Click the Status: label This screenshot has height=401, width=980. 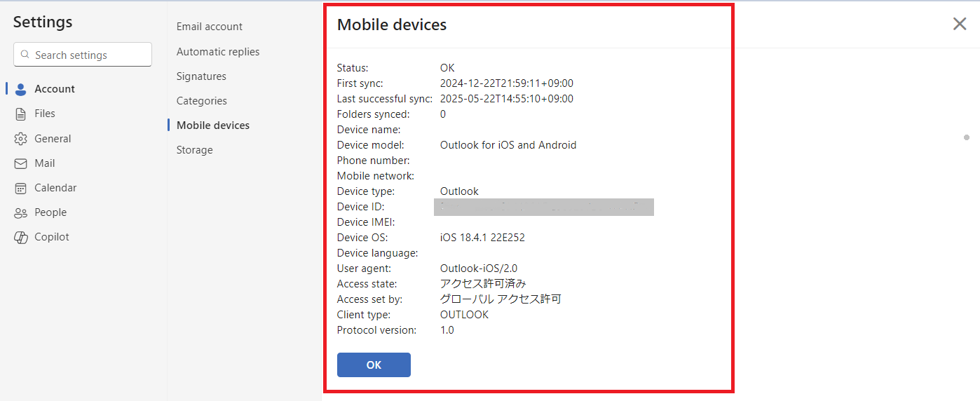click(353, 68)
